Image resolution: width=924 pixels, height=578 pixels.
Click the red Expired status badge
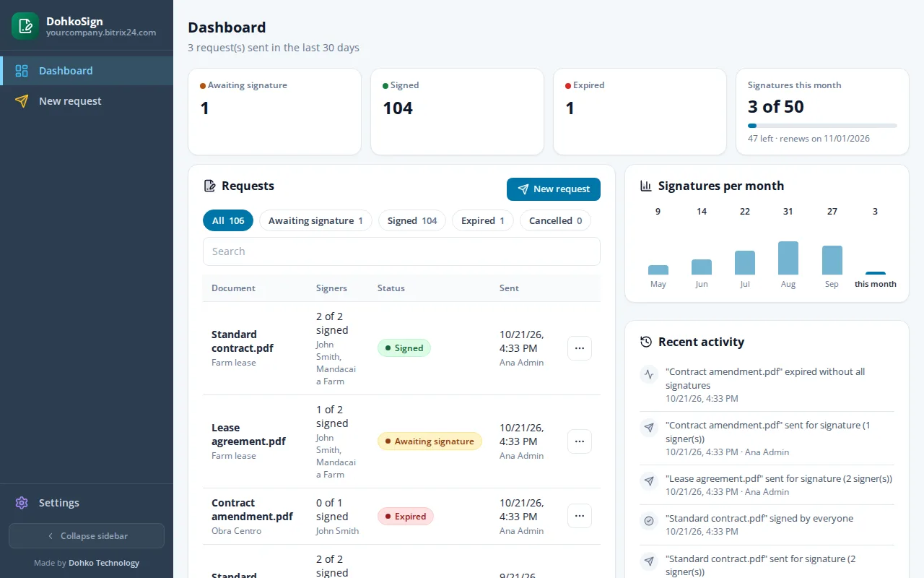pos(406,517)
